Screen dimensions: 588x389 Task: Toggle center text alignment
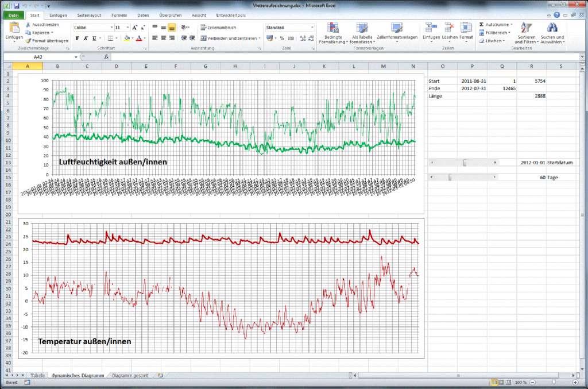click(x=164, y=38)
